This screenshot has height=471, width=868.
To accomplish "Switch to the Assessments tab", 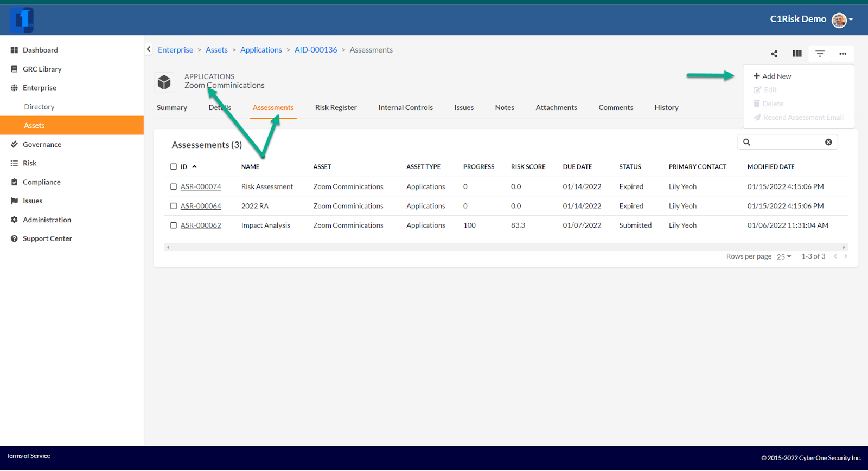I will pyautogui.click(x=273, y=108).
